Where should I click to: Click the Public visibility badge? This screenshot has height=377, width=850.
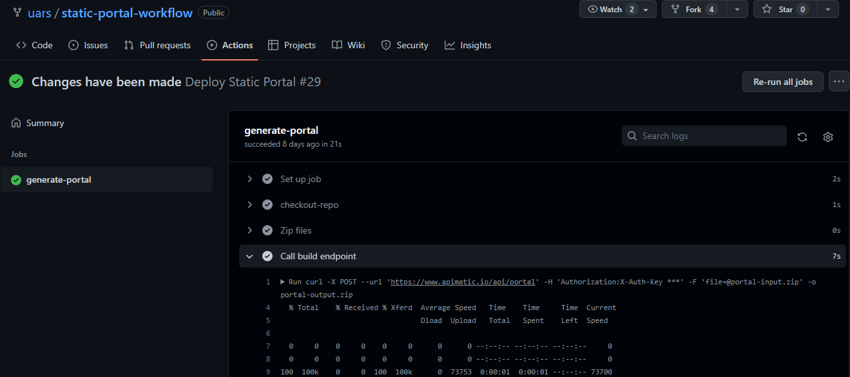[214, 12]
